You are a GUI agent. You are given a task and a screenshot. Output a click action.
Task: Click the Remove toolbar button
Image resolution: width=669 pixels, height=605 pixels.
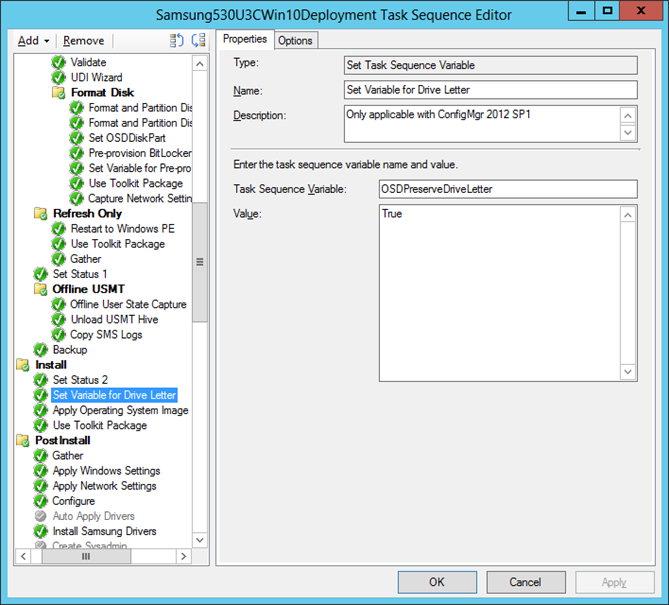point(83,41)
